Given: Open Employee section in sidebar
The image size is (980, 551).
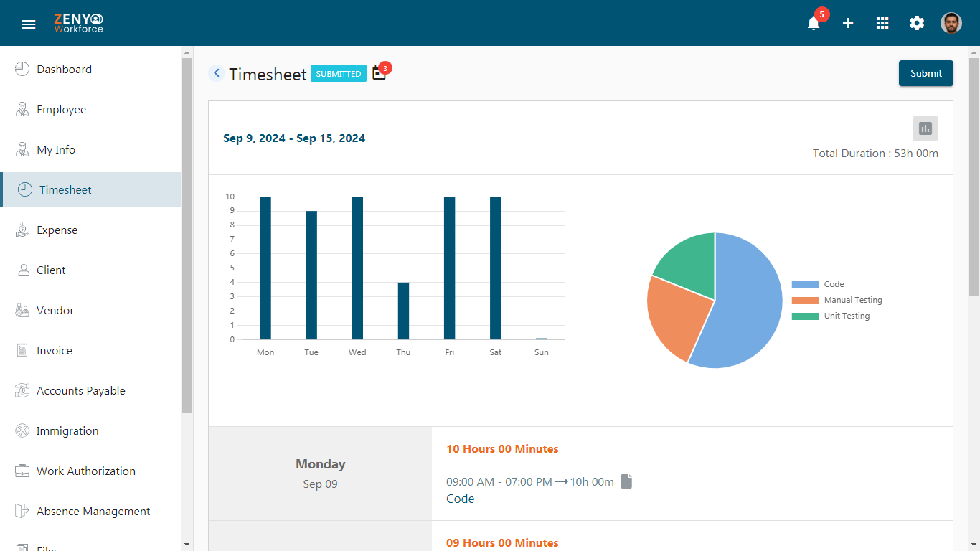Looking at the screenshot, I should coord(90,109).
